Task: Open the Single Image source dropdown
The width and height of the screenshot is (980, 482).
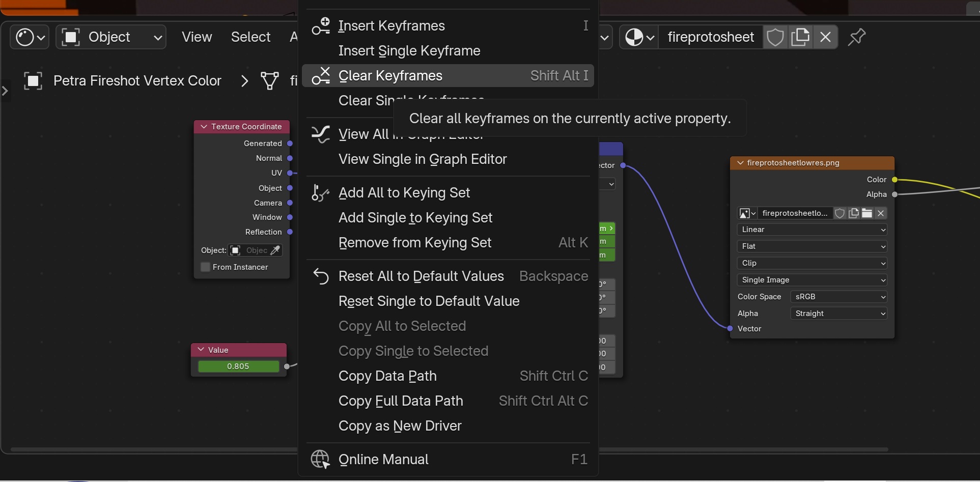Action: 812,280
